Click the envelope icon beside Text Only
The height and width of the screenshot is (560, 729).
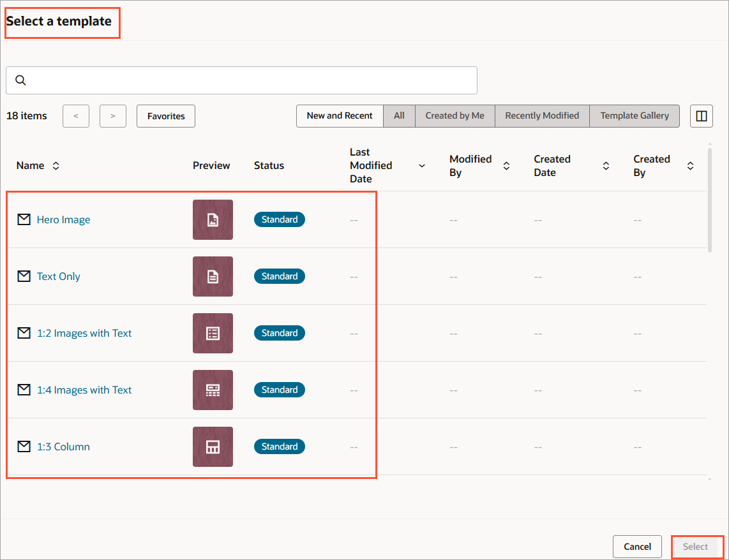[x=24, y=276]
